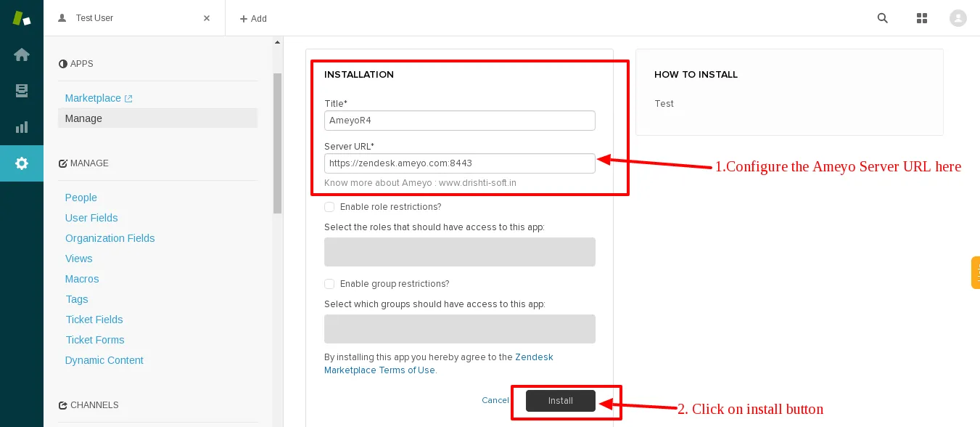
Task: Open the Admin gear icon
Action: point(22,163)
